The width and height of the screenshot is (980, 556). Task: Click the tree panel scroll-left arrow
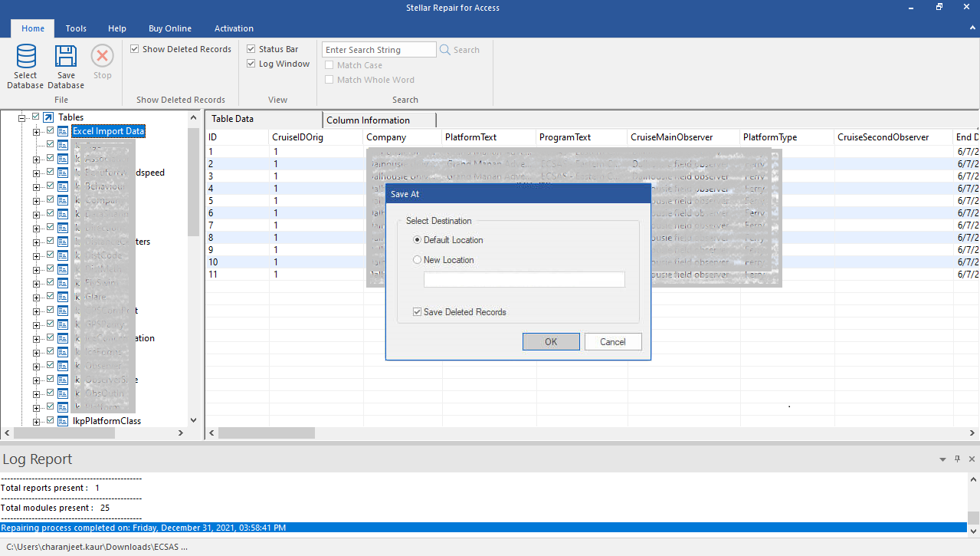[6, 433]
